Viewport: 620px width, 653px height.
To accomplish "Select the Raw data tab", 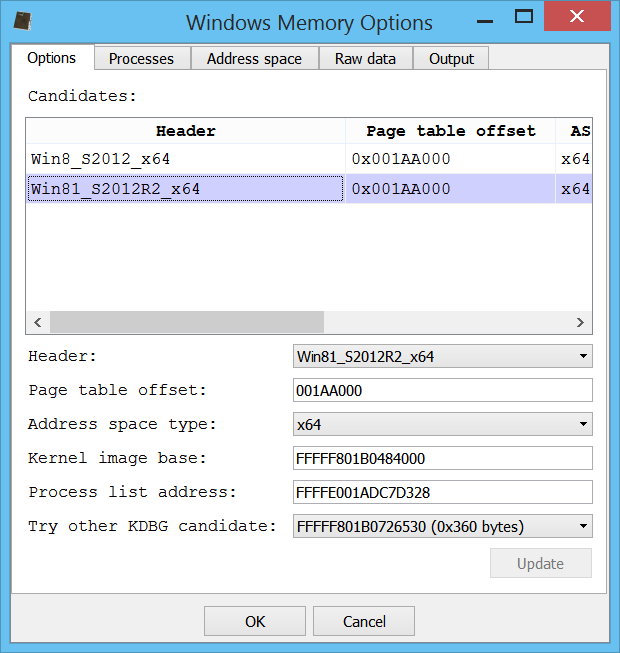I will 366,58.
